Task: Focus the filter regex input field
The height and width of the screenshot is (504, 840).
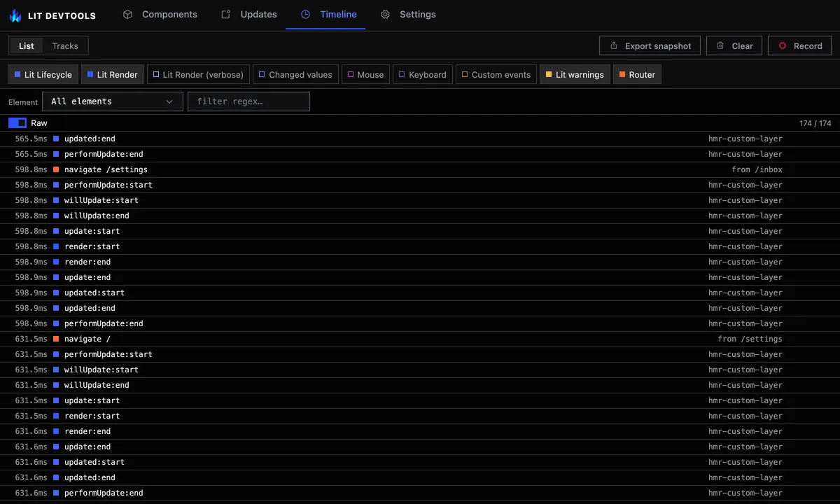Action: [248, 101]
